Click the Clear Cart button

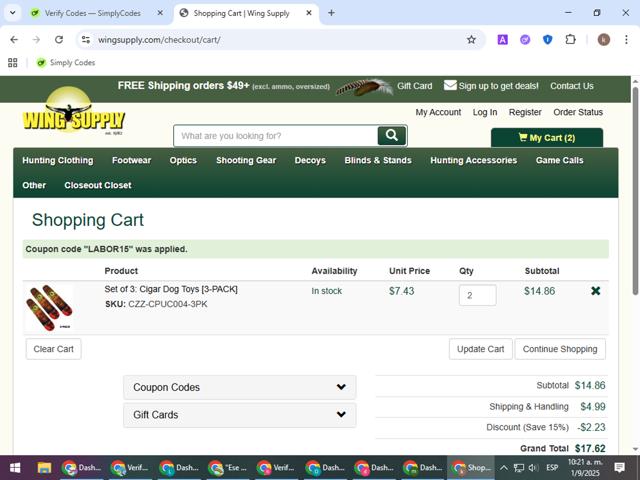(53, 349)
